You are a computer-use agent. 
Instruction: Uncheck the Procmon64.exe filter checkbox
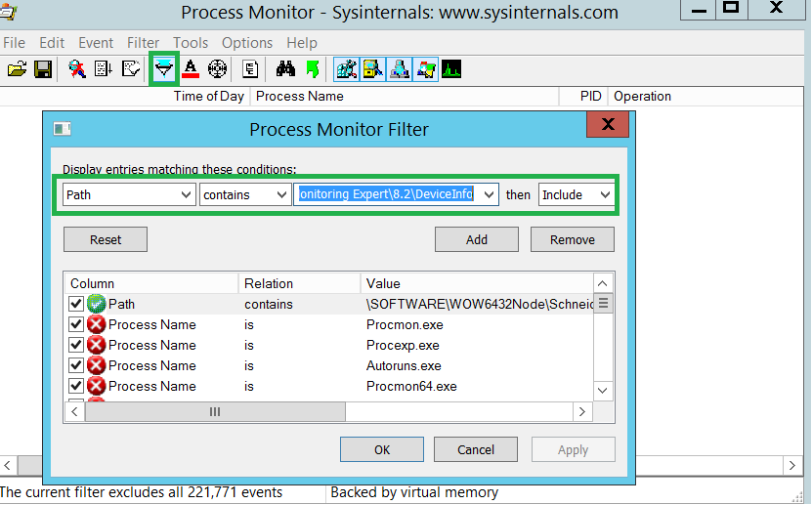click(x=76, y=386)
